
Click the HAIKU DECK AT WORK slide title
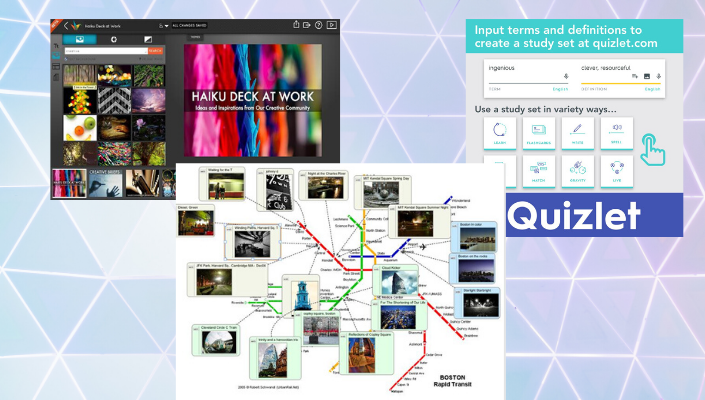[x=253, y=96]
